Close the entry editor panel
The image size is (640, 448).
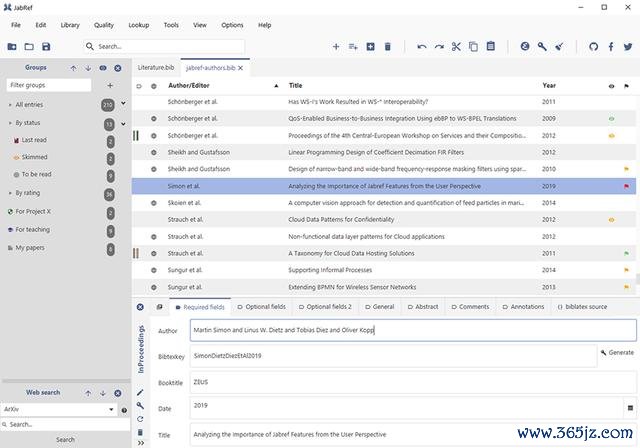click(x=140, y=306)
